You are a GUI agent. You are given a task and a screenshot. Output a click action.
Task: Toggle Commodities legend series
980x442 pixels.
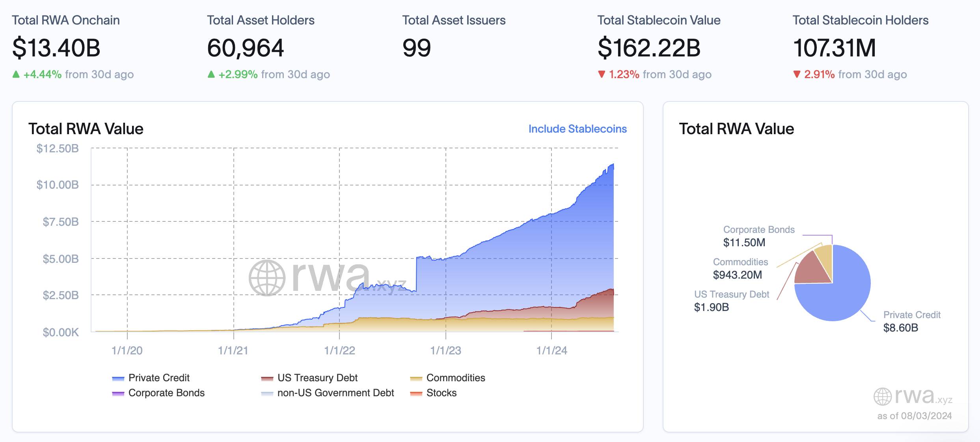[x=455, y=378]
